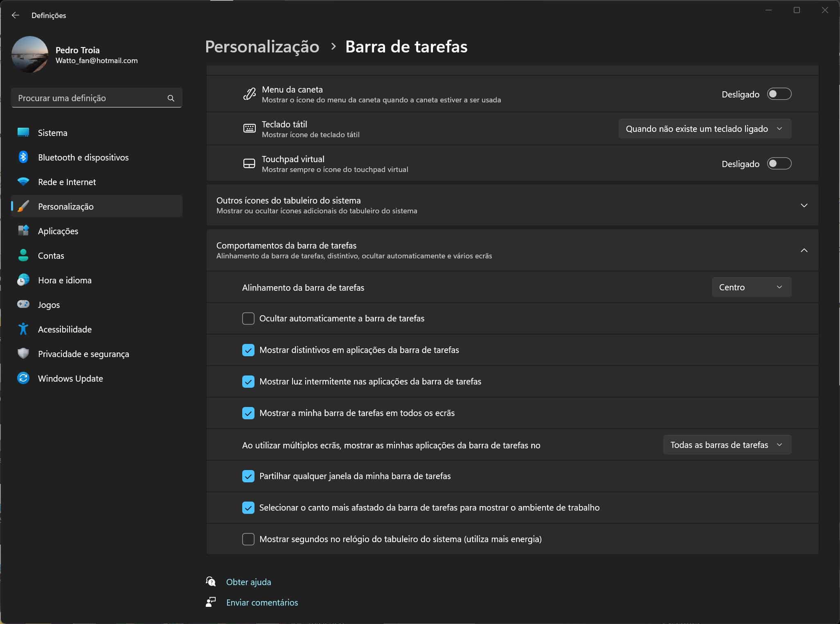Open the Sistema settings category
This screenshot has height=624, width=840.
pos(52,133)
